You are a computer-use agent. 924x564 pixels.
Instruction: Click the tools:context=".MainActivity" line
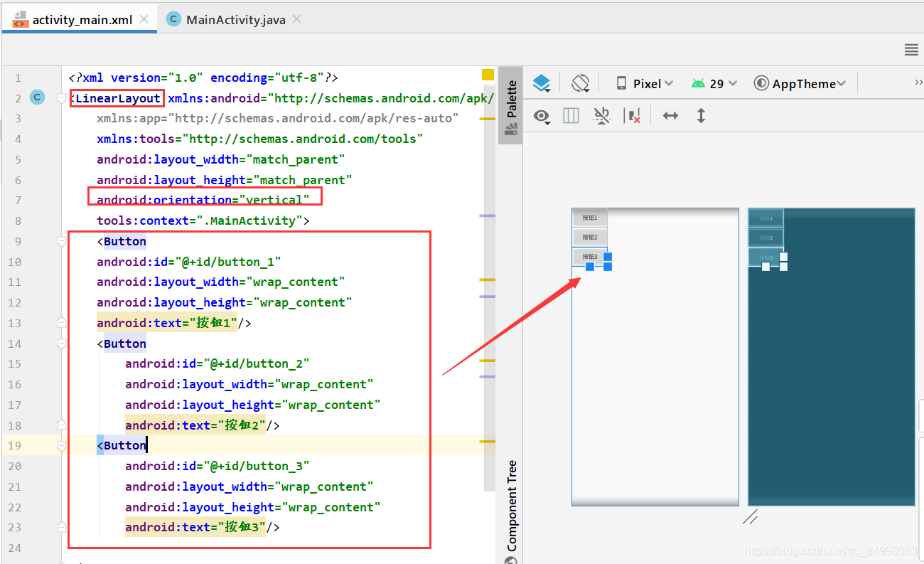[x=203, y=220]
